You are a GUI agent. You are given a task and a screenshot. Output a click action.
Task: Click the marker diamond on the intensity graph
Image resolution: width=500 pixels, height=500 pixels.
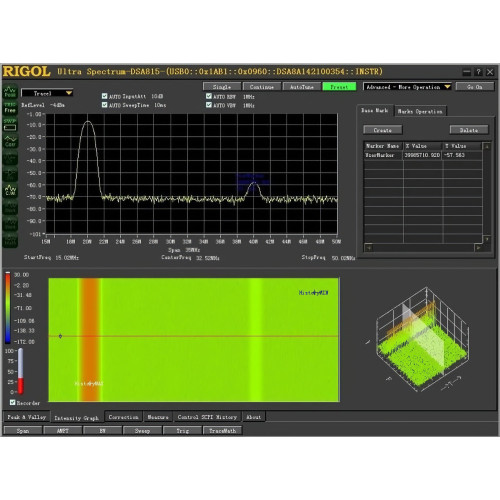60,336
